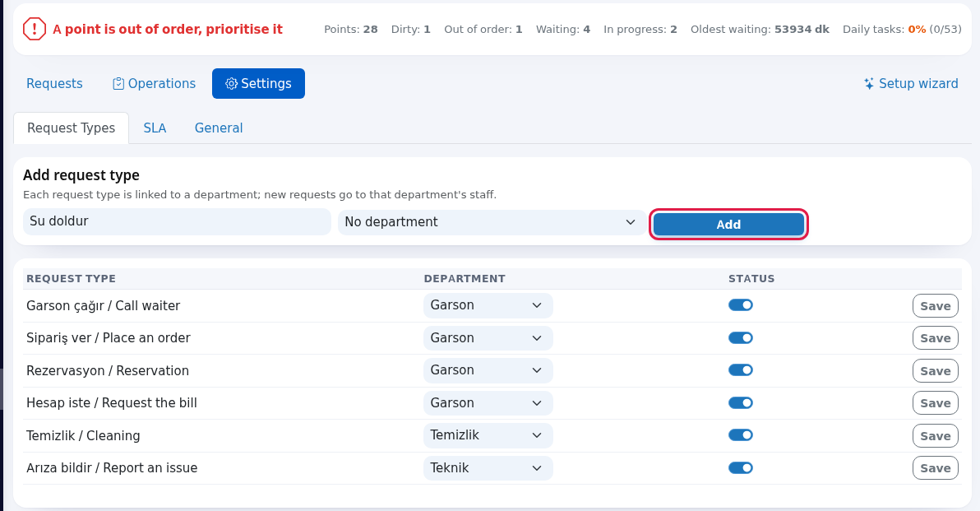The height and width of the screenshot is (511, 980).
Task: Click the Waiting: 4 statistic
Action: point(563,30)
